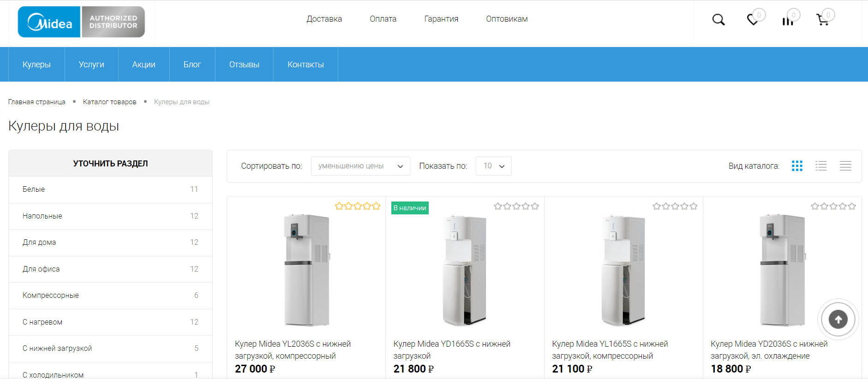Open the Midea YL2036S cooler product image
This screenshot has height=379, width=868.
point(306,270)
